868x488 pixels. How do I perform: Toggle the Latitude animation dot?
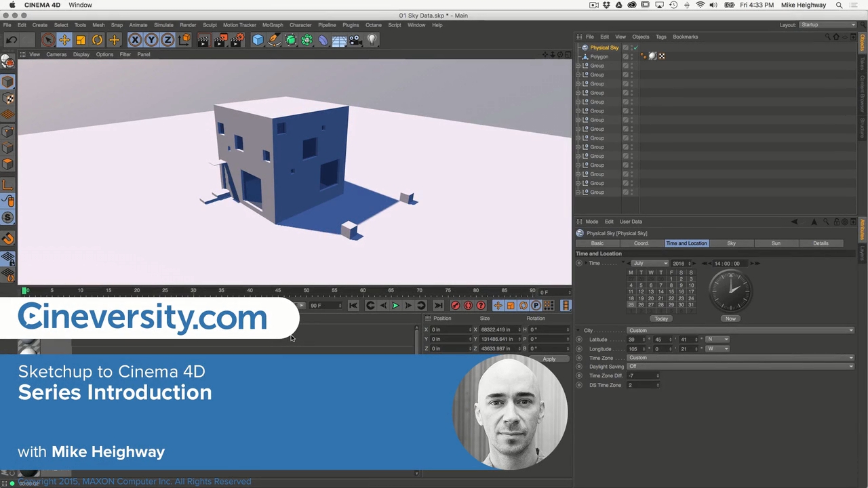(x=578, y=340)
